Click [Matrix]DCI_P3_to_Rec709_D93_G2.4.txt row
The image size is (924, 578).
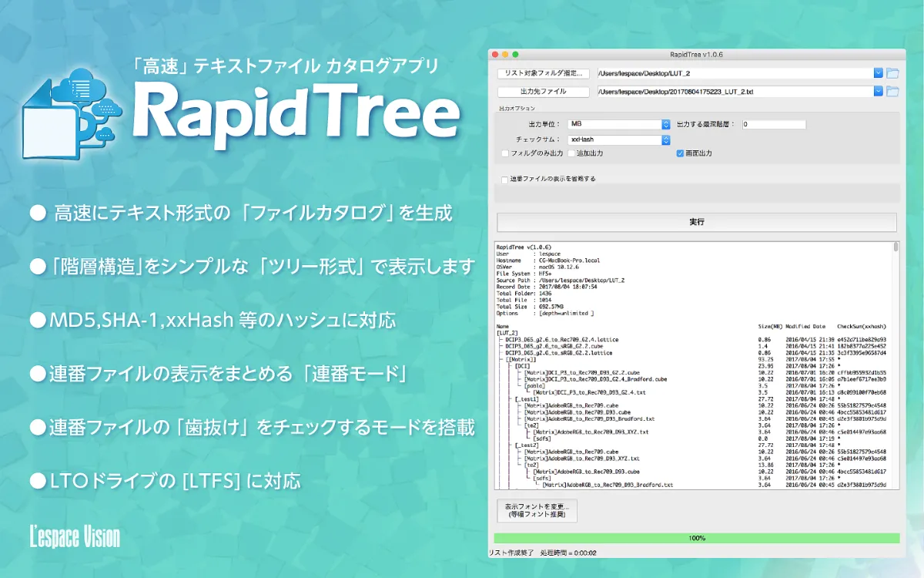pyautogui.click(x=589, y=392)
